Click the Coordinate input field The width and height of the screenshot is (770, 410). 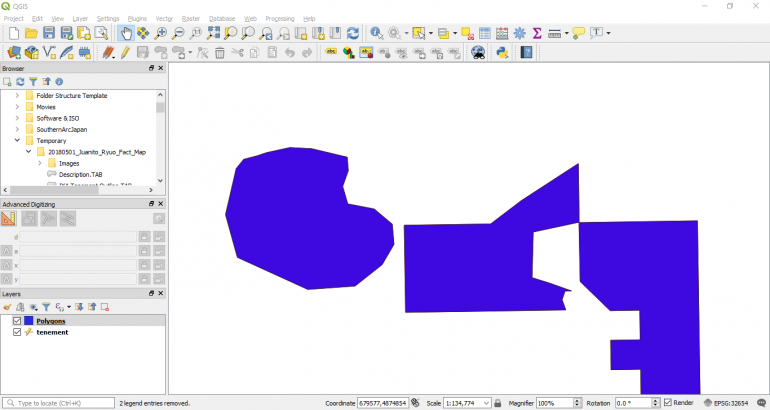[x=383, y=403]
